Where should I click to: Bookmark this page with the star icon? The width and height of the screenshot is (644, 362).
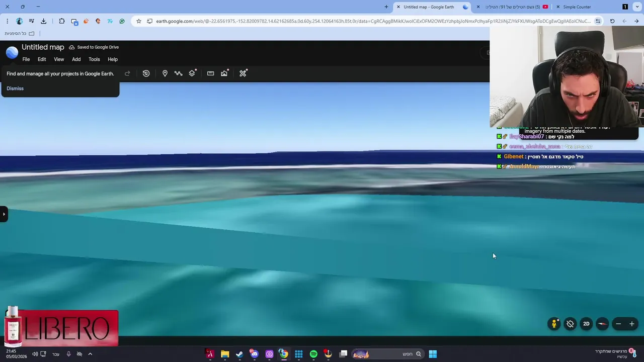[139, 21]
